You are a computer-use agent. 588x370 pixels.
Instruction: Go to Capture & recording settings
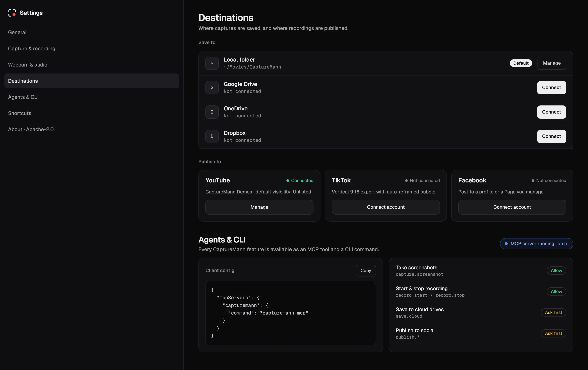click(x=92, y=49)
